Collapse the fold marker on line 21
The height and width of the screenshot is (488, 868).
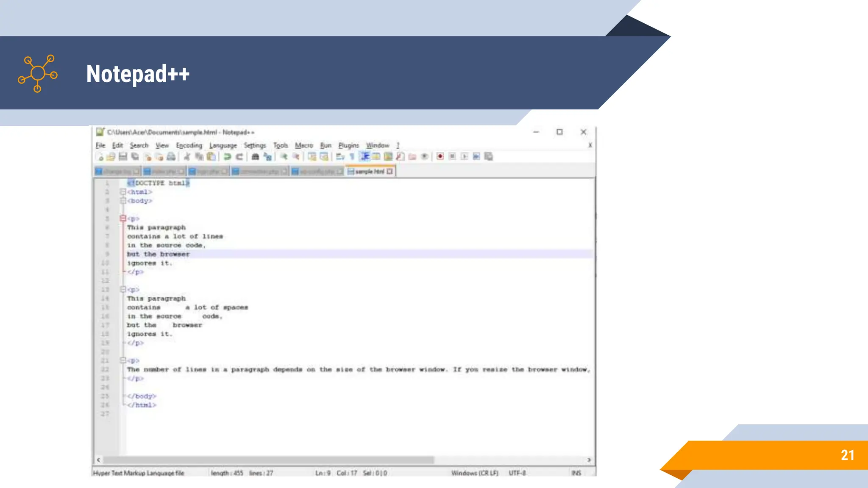point(123,360)
